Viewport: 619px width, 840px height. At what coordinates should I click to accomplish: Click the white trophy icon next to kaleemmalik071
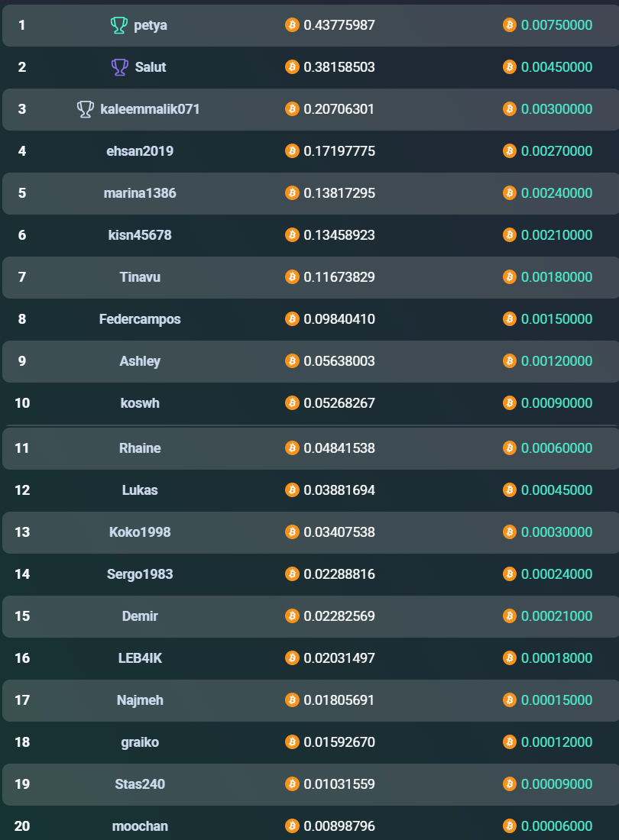point(86,108)
